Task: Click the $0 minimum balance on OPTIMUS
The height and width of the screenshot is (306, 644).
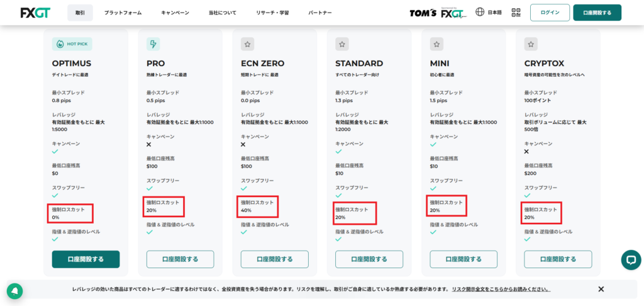Action: click(55, 173)
